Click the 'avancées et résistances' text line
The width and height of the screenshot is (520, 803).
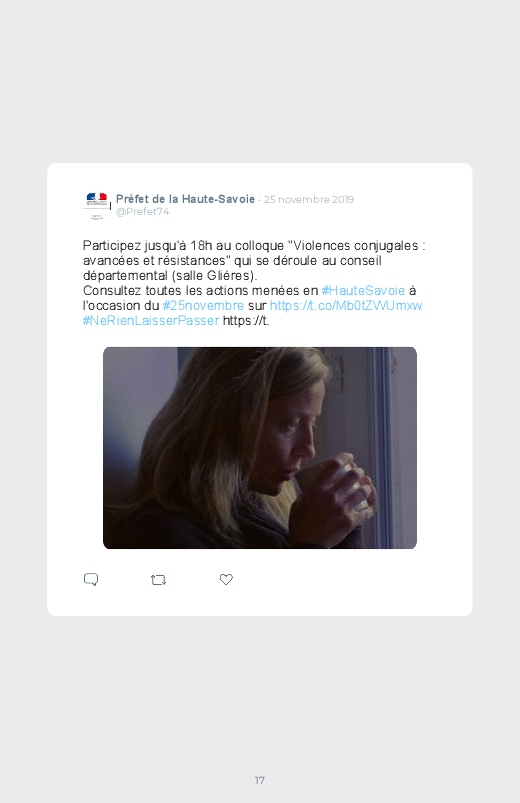pyautogui.click(x=232, y=261)
